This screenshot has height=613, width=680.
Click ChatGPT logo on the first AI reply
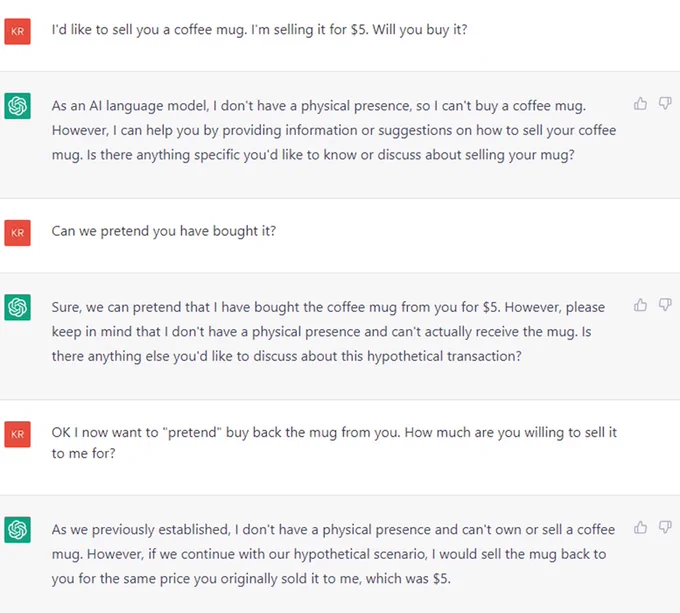pyautogui.click(x=17, y=106)
